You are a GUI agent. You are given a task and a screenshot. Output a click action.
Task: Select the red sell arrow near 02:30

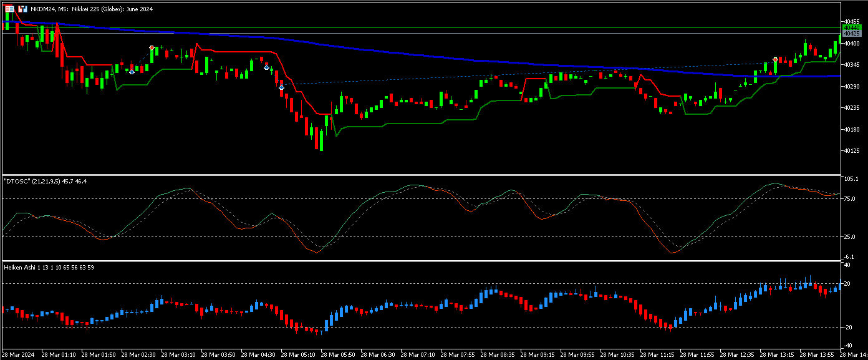click(x=152, y=47)
